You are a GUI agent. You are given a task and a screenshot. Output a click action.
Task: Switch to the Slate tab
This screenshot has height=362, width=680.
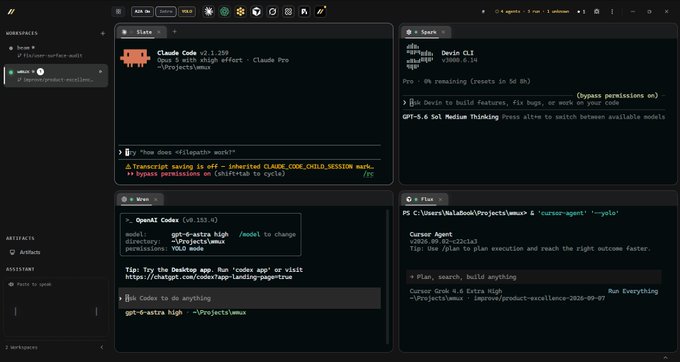click(141, 32)
